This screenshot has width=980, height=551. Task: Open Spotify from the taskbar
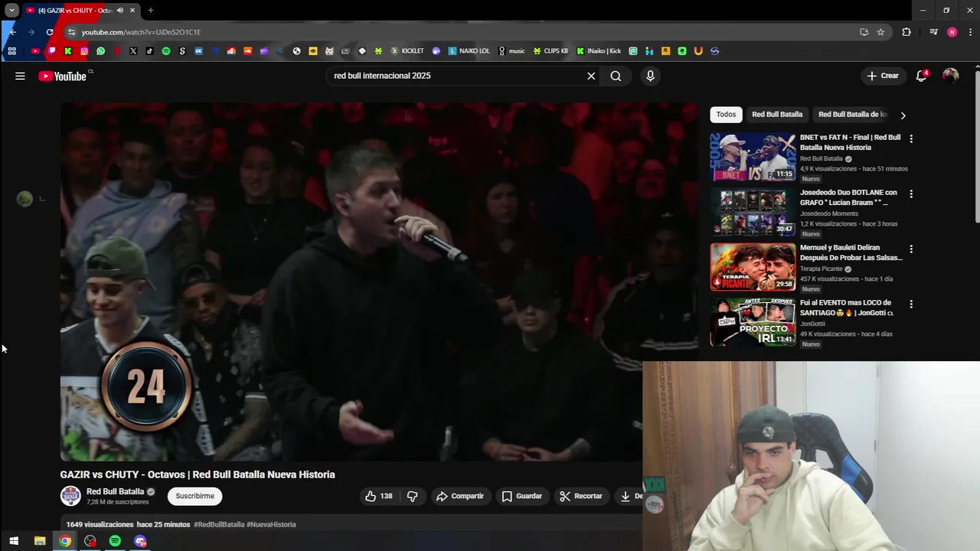pos(115,541)
